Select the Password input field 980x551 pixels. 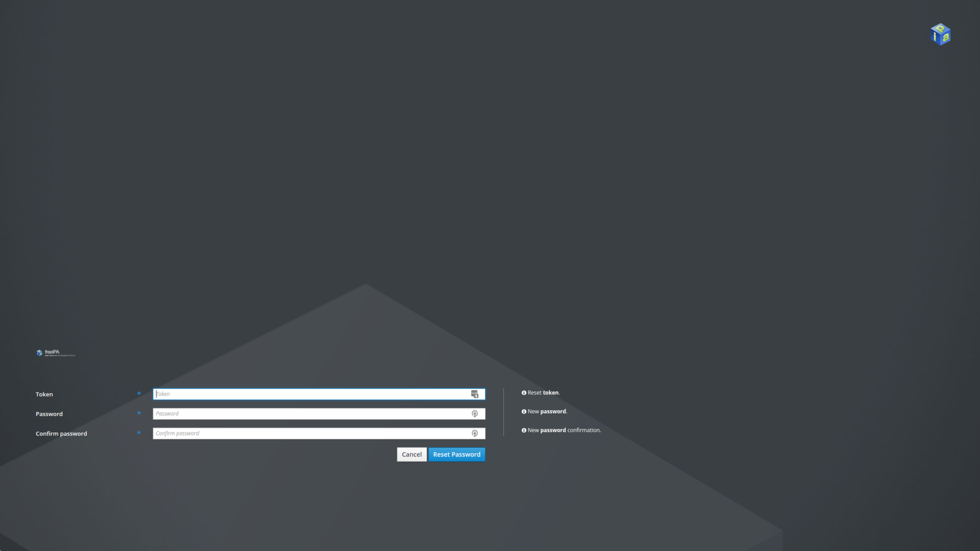click(x=318, y=413)
